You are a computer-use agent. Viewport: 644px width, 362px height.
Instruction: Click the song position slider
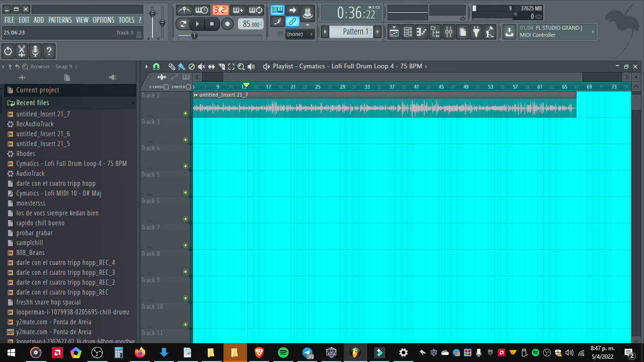220,35
